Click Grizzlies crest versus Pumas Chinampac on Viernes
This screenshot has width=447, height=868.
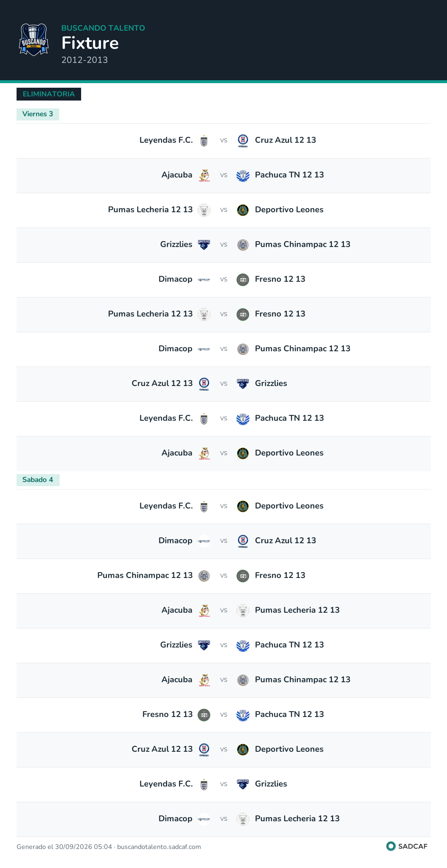(204, 245)
